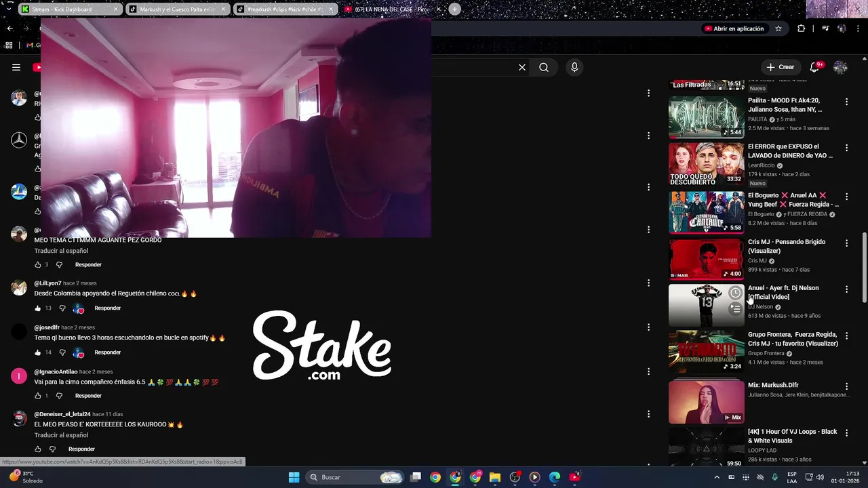Image resolution: width=868 pixels, height=488 pixels.
Task: Open @Deneiser_el_letal24's channel name
Action: (62, 414)
